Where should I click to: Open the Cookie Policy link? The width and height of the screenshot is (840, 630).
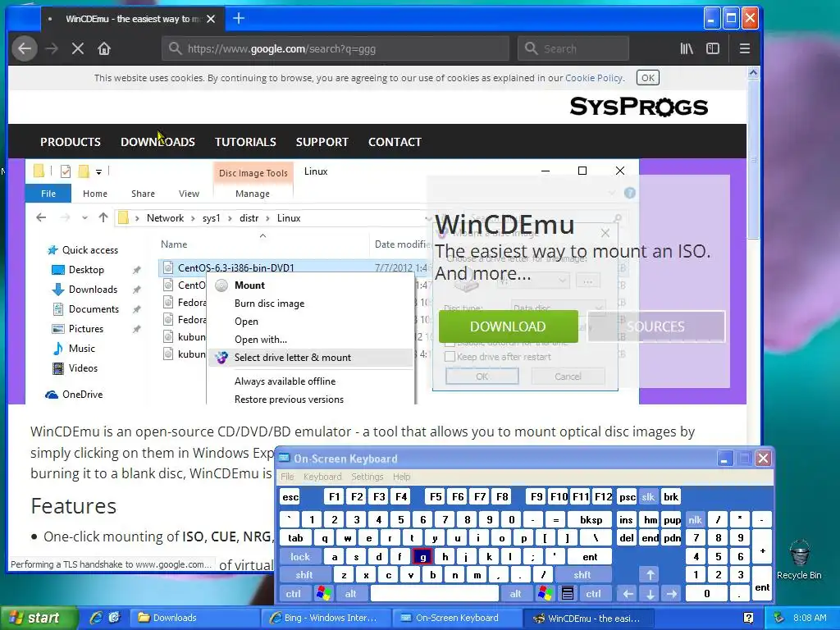(x=594, y=78)
